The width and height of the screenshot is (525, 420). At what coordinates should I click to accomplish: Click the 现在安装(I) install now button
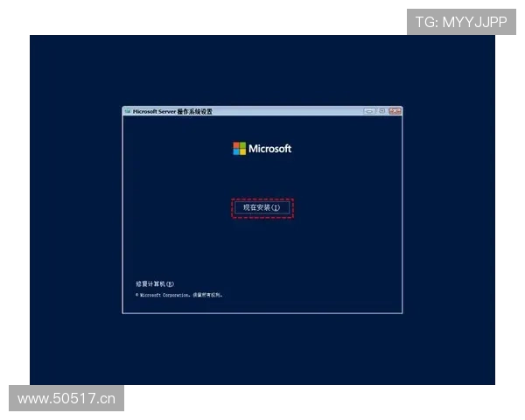tap(262, 207)
